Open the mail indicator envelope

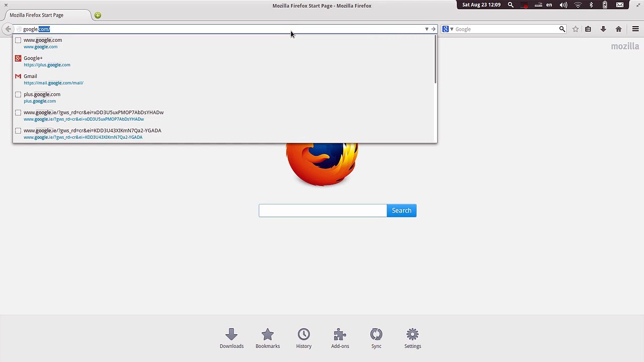tap(620, 5)
